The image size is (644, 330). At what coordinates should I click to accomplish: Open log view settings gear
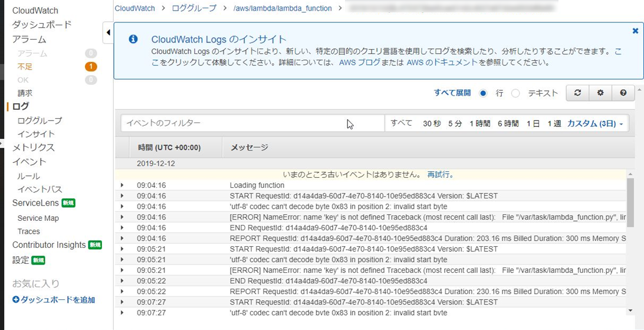coord(600,93)
